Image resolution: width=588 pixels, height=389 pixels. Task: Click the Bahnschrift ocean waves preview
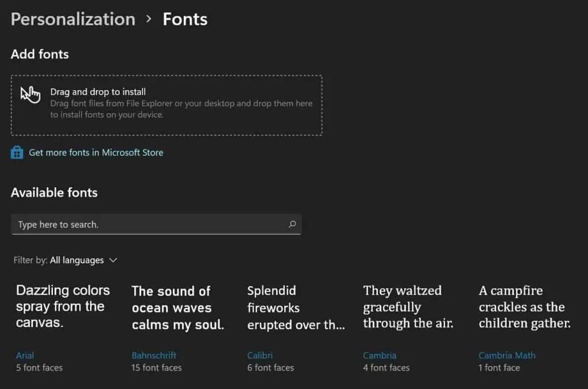coord(172,307)
